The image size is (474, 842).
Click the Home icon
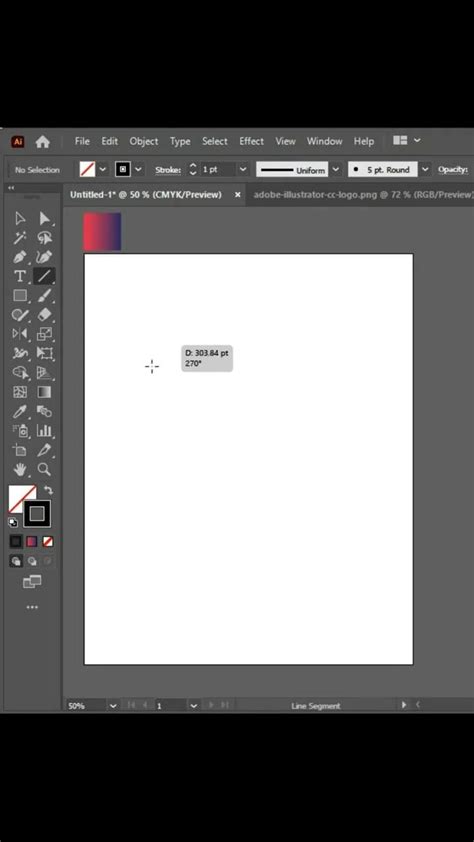42,142
